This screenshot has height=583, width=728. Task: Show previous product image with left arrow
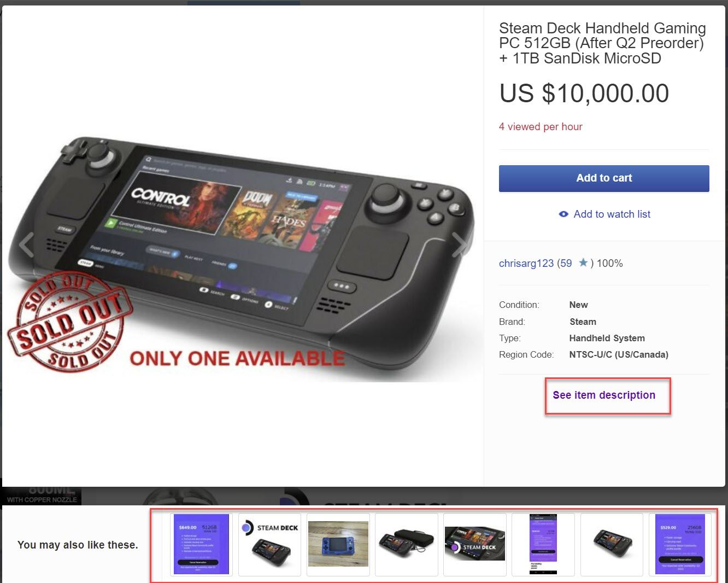26,244
